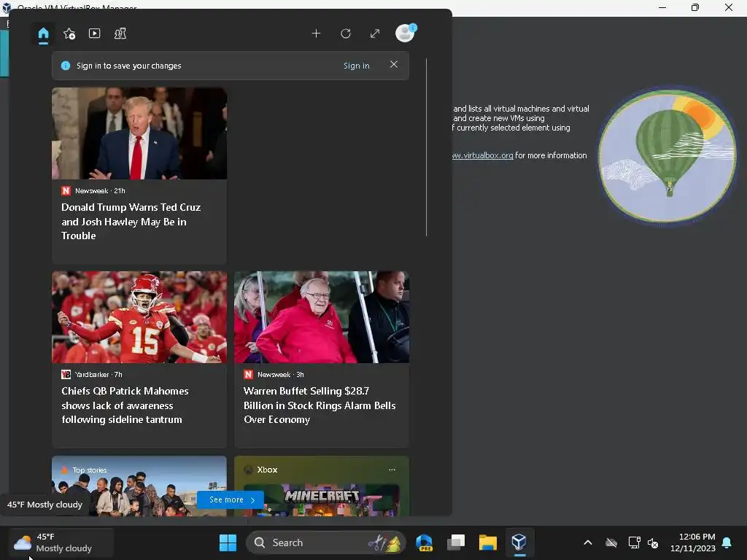Screen dimensions: 747x560
Task: Open the Discover favorites star tab
Action: point(69,34)
